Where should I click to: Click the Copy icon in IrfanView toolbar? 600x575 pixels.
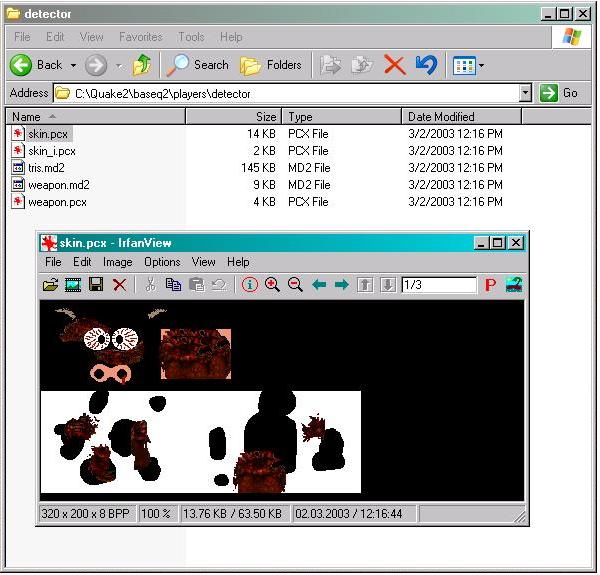[173, 285]
